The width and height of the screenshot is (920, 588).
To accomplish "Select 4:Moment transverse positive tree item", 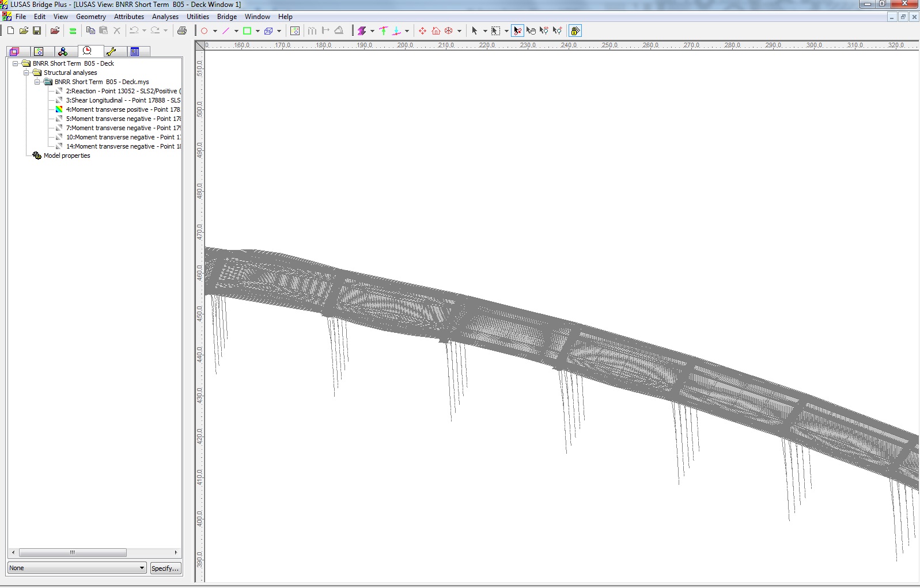I will [122, 109].
